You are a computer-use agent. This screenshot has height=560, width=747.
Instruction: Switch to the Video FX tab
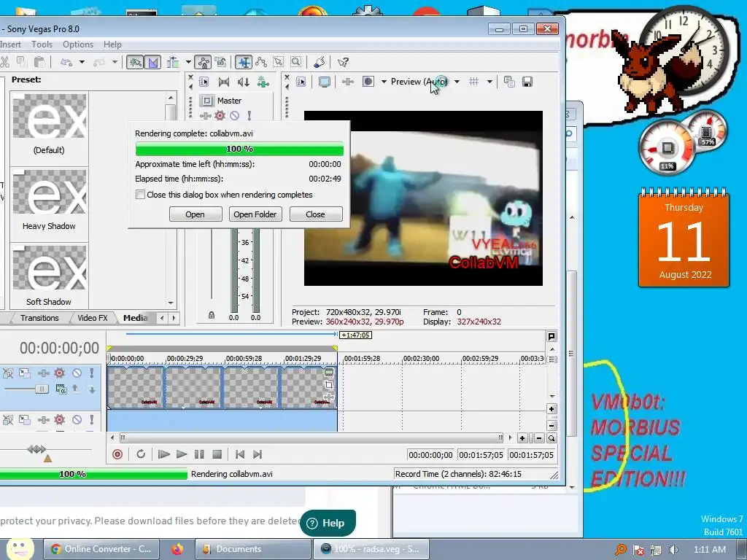93,318
